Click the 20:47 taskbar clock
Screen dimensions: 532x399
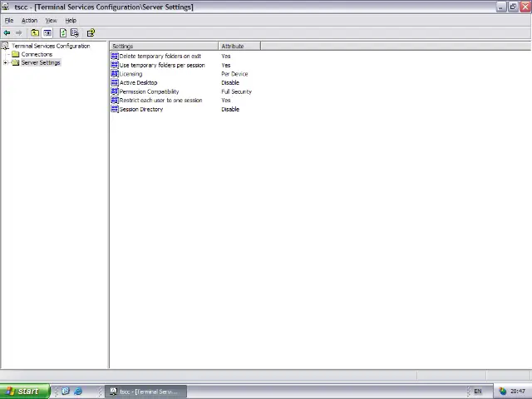[x=518, y=392]
